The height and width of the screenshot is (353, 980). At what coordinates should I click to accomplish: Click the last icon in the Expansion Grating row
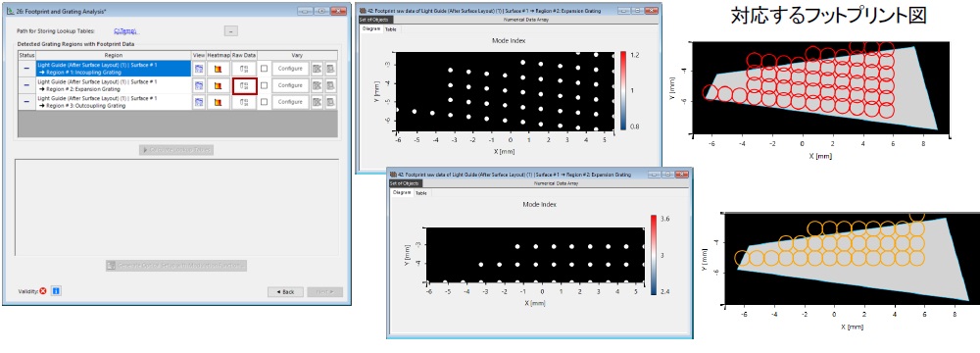pyautogui.click(x=330, y=85)
